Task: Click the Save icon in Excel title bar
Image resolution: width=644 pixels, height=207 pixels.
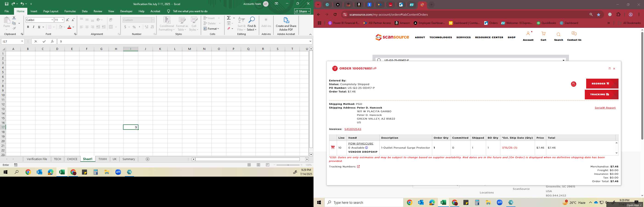Action: 6,4
